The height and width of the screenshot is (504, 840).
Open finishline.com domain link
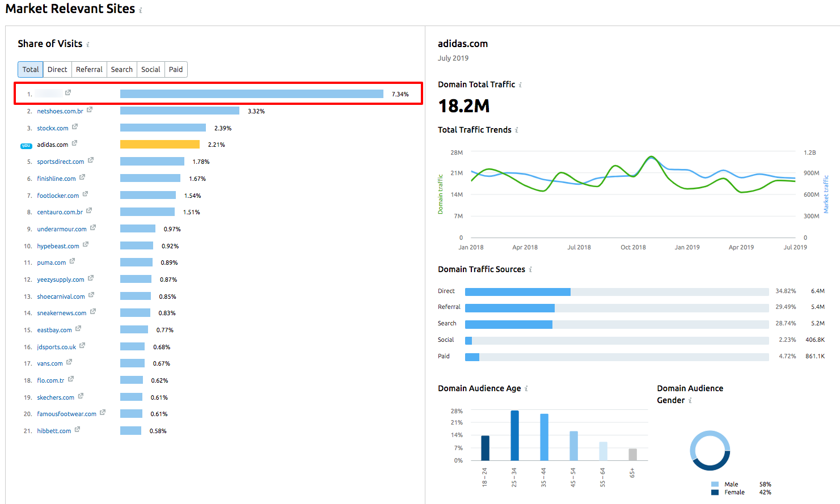(56, 179)
